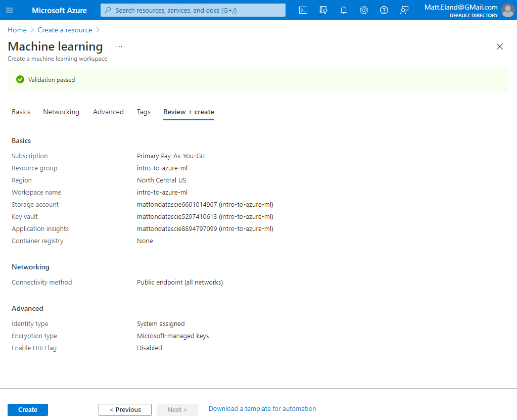Click the Matt.Eland@GMail.com account name

click(x=461, y=7)
